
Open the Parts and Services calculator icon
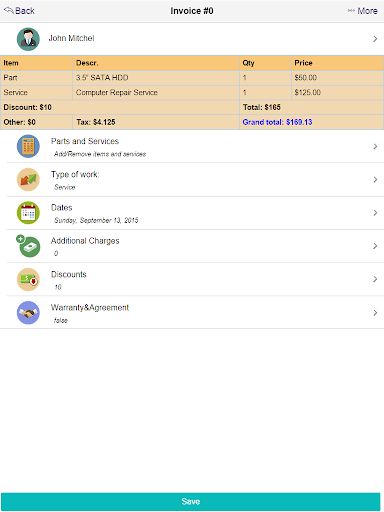click(x=28, y=146)
